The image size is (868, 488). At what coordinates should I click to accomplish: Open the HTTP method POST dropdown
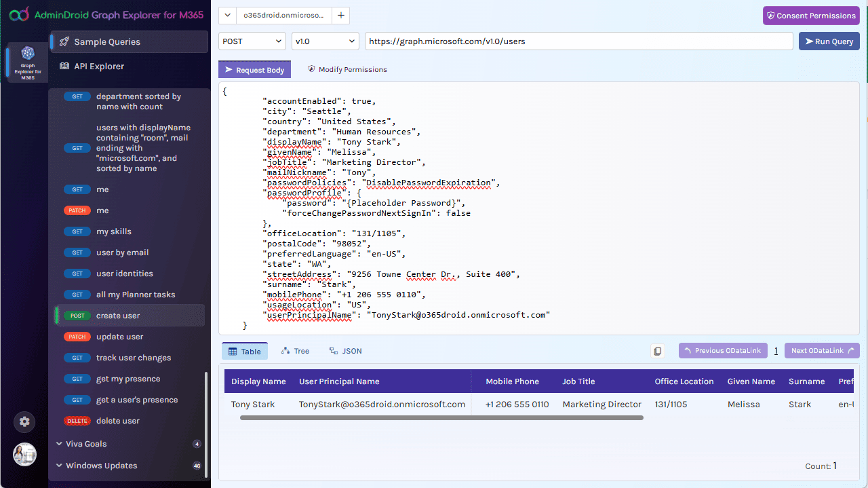252,41
